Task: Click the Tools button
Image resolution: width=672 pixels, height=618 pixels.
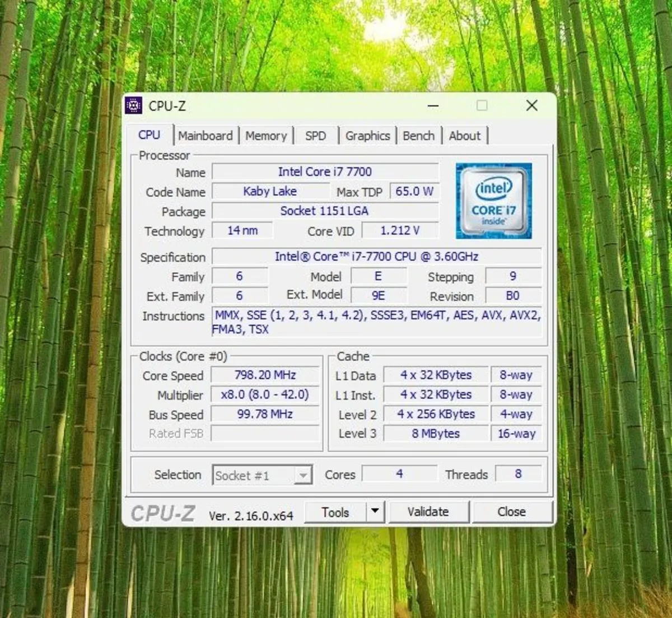Action: 335,512
